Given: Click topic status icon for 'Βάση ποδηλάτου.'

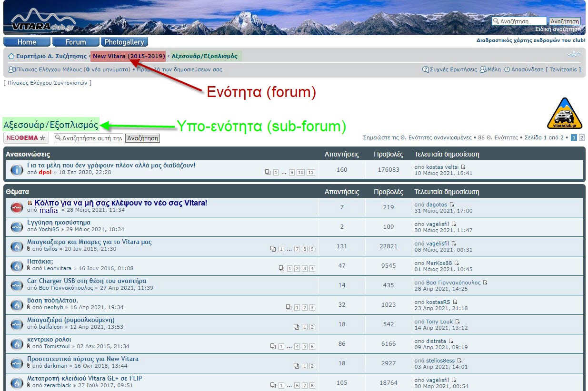Looking at the screenshot, I should tap(17, 305).
